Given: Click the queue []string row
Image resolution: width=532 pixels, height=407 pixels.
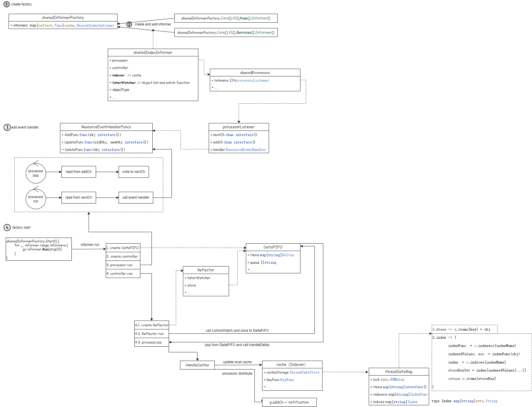Looking at the screenshot, I should point(273,262).
